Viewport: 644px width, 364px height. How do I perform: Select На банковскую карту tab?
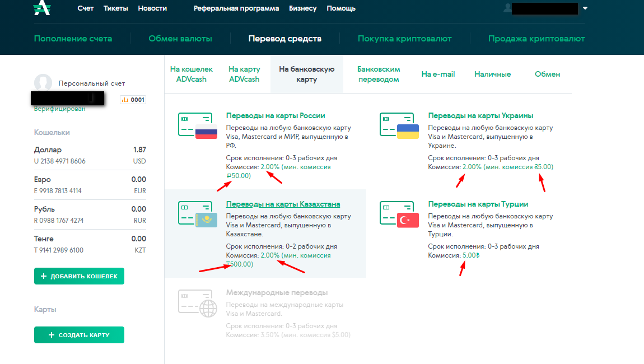pos(307,74)
